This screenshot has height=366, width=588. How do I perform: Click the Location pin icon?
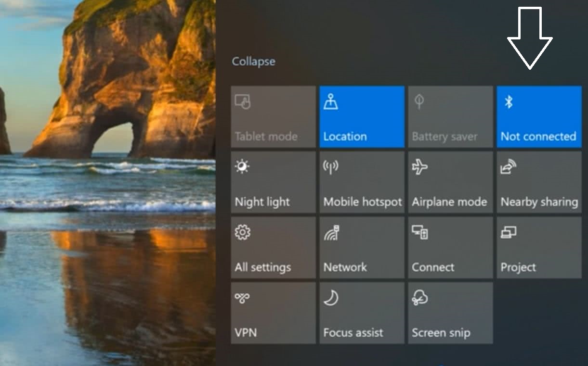pyautogui.click(x=330, y=102)
